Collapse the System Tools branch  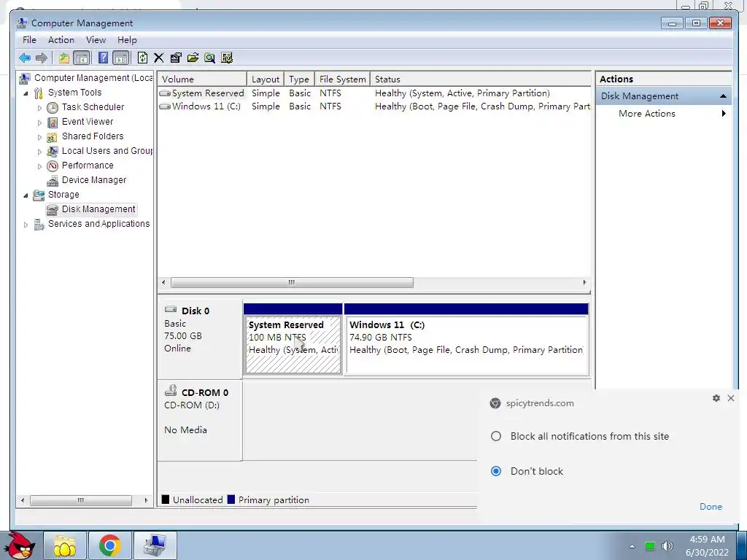[x=26, y=93]
